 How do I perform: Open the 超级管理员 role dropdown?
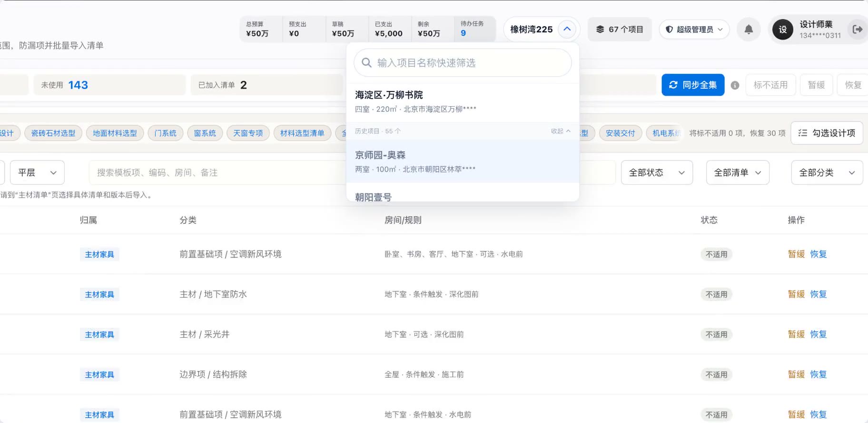[x=694, y=30]
